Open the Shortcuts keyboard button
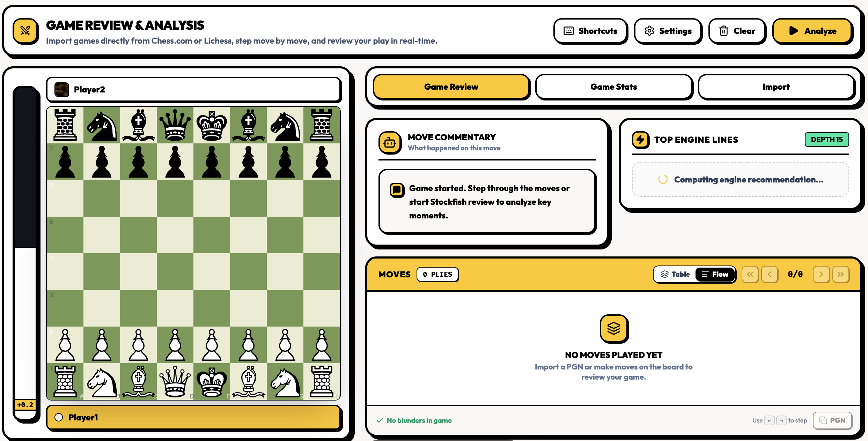Viewport: 868px width, 441px height. (590, 31)
